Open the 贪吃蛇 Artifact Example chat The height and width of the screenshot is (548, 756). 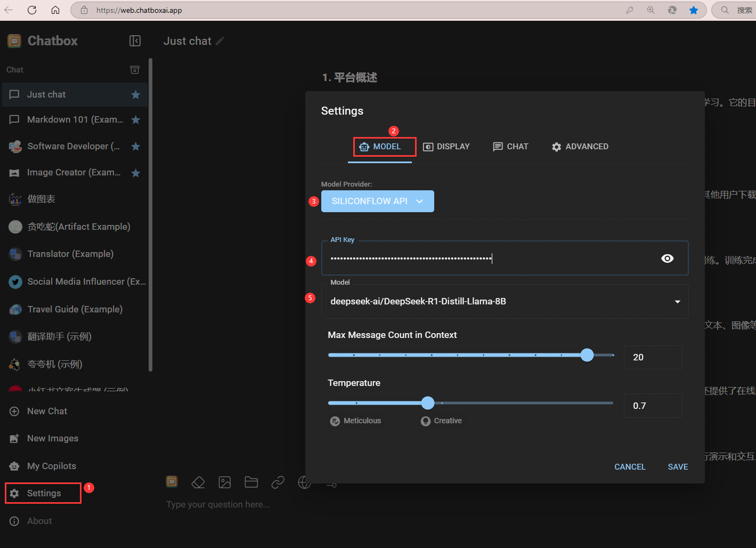pos(75,227)
